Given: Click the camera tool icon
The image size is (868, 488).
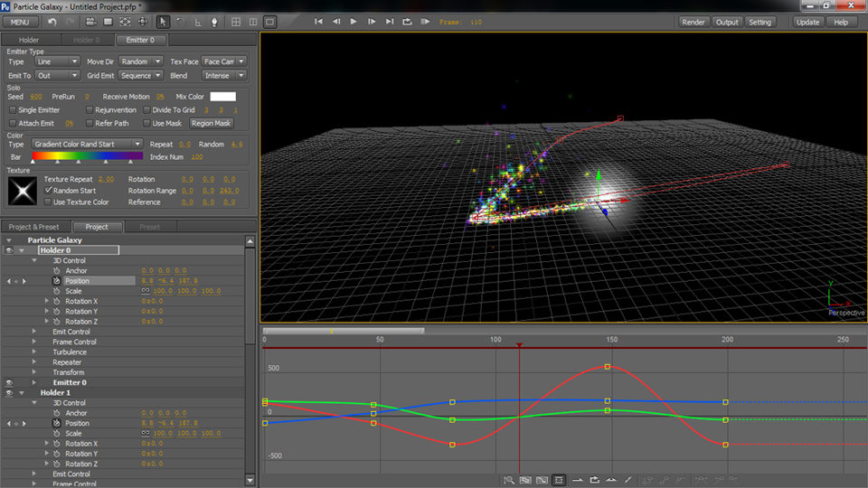Looking at the screenshot, I should [90, 22].
